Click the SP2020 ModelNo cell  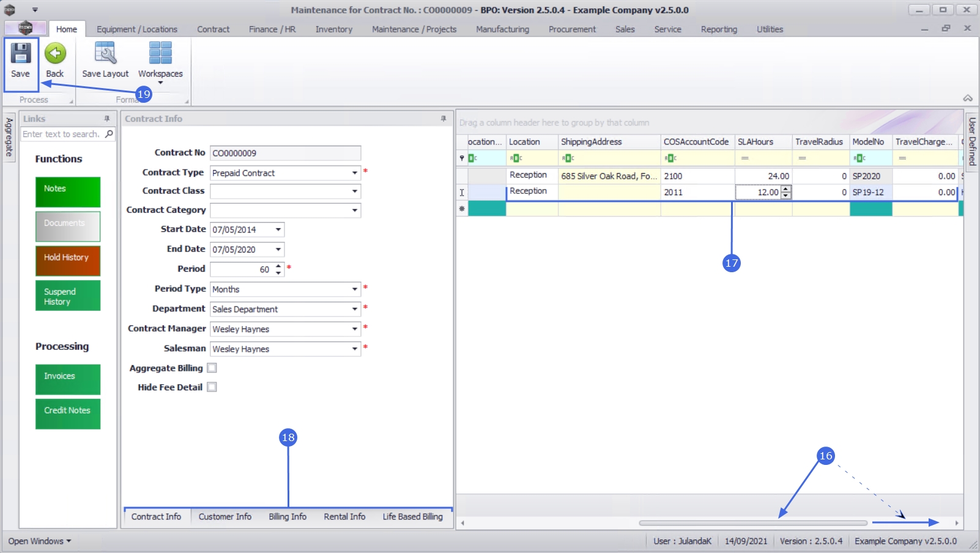[x=870, y=176]
